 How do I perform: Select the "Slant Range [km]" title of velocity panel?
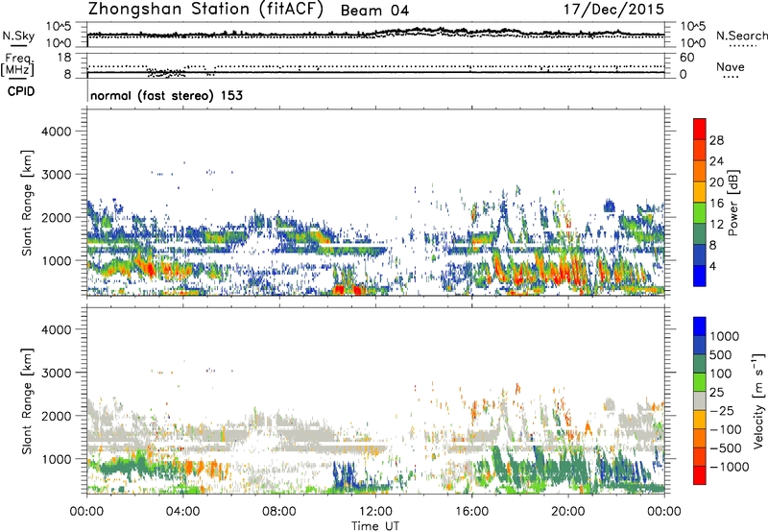pos(27,400)
